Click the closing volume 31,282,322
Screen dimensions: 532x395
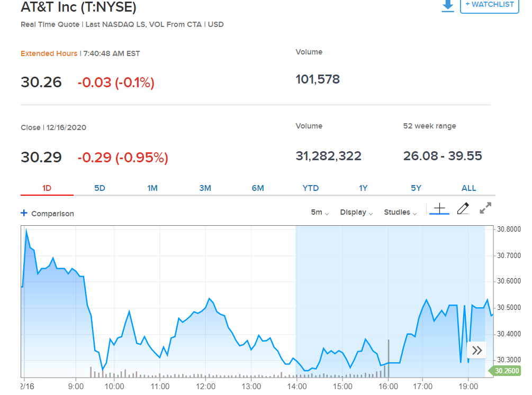click(328, 156)
